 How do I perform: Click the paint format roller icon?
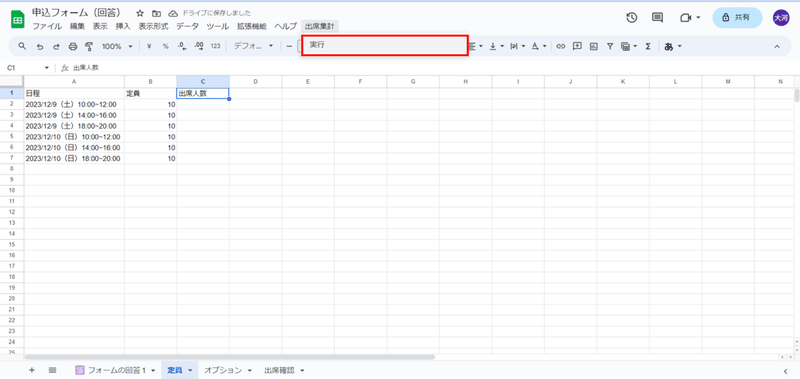tap(89, 46)
